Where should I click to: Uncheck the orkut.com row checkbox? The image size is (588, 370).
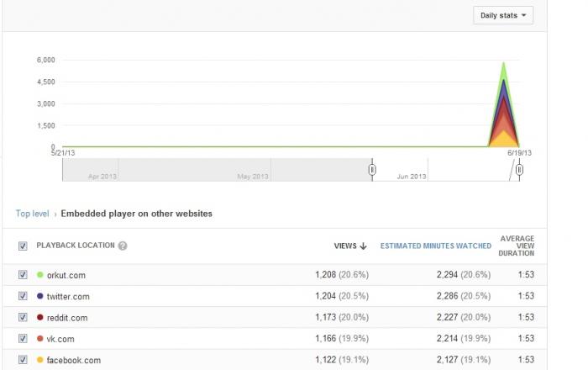point(23,275)
